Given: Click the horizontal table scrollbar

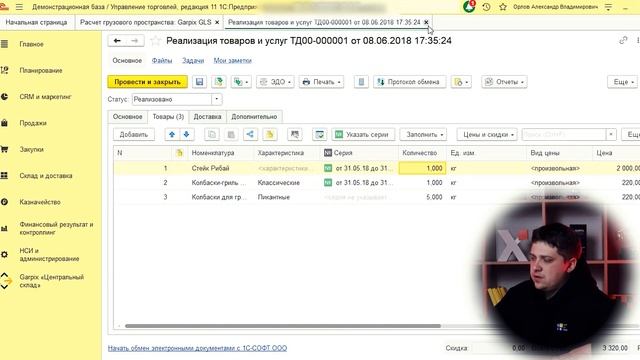Looking at the screenshot, I should pos(283,326).
